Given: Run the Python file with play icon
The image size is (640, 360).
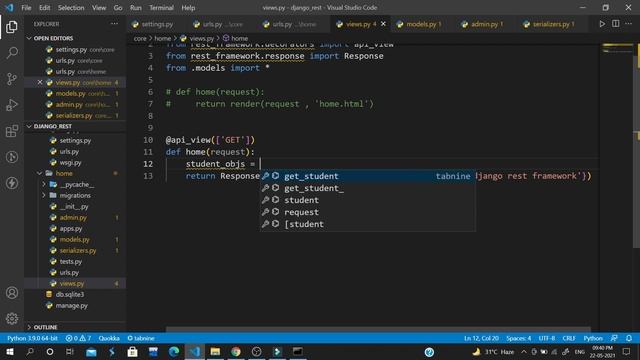Looking at the screenshot, I should (602, 24).
